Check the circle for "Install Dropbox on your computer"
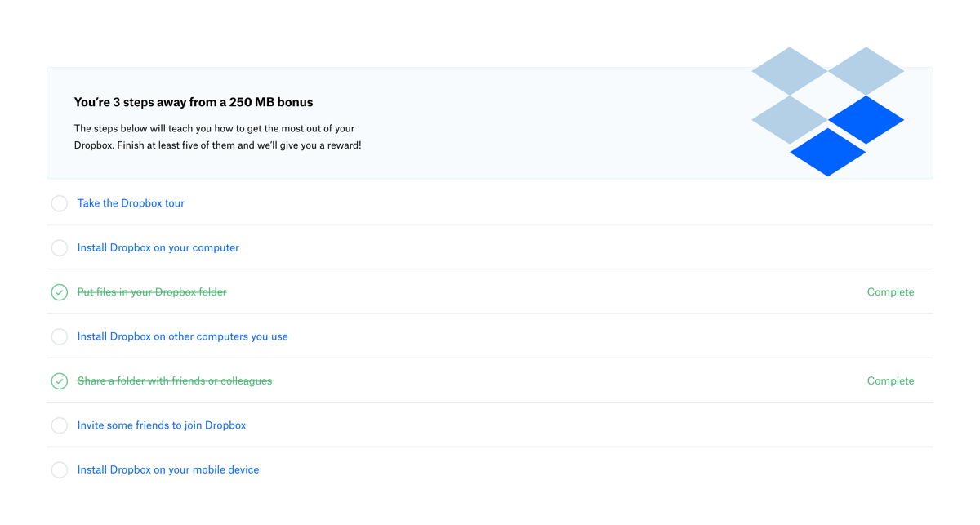The height and width of the screenshot is (525, 980). [x=59, y=247]
